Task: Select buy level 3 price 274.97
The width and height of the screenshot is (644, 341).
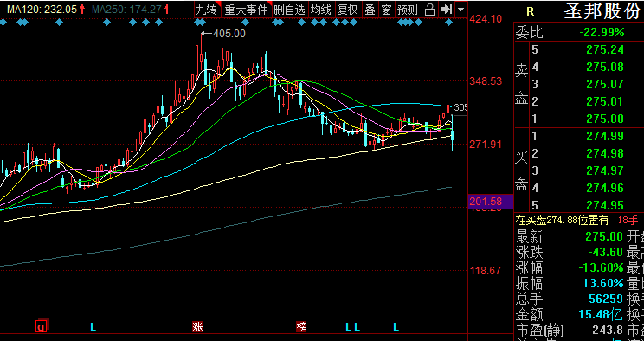Action: 604,170
